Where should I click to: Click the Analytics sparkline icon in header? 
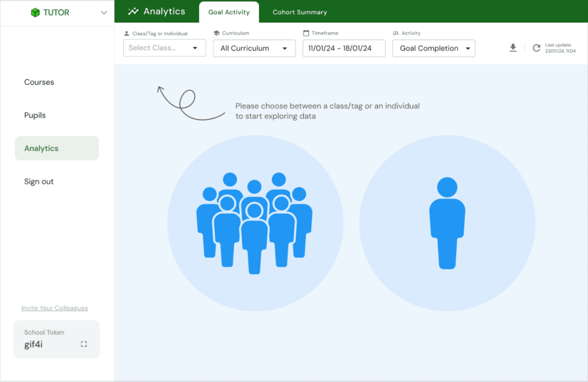point(133,11)
